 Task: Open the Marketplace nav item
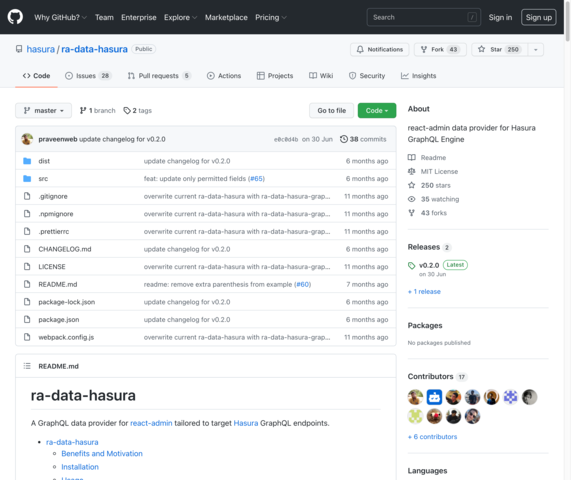pyautogui.click(x=226, y=17)
